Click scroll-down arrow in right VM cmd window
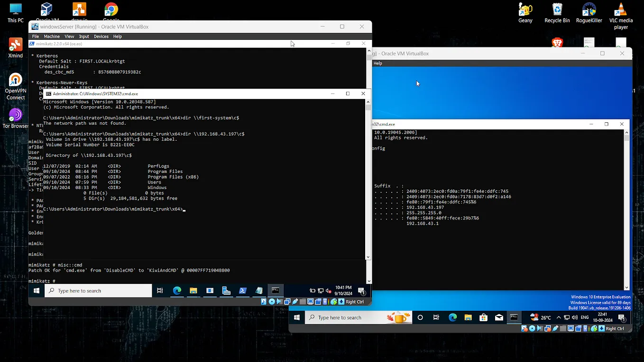644x362 pixels. click(626, 287)
